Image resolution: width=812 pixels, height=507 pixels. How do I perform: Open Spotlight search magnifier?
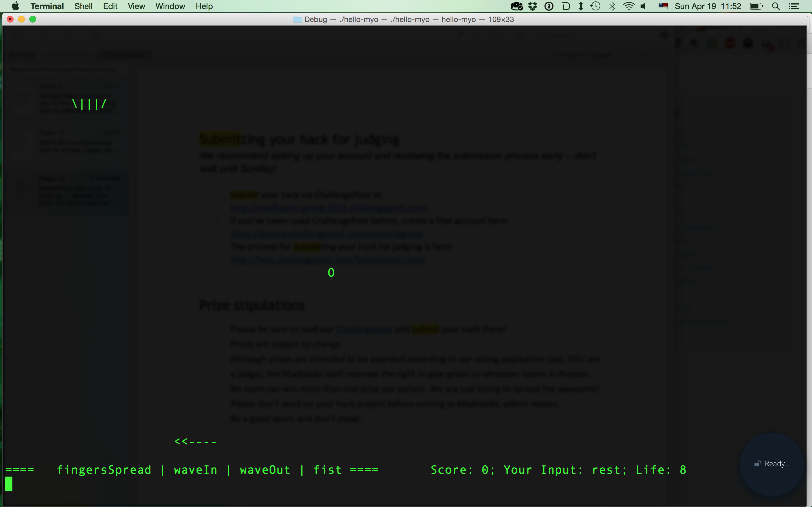[776, 6]
